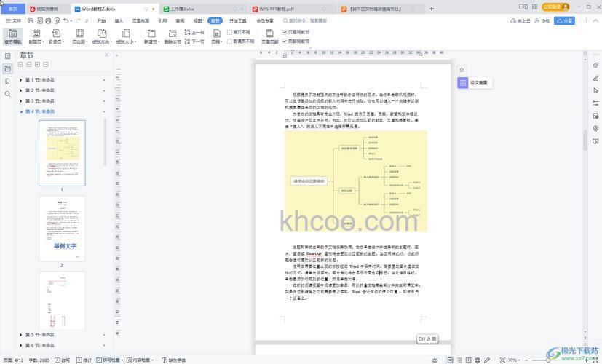
Task: Select page 1 thumbnail with yellow diagram
Action: click(62, 153)
